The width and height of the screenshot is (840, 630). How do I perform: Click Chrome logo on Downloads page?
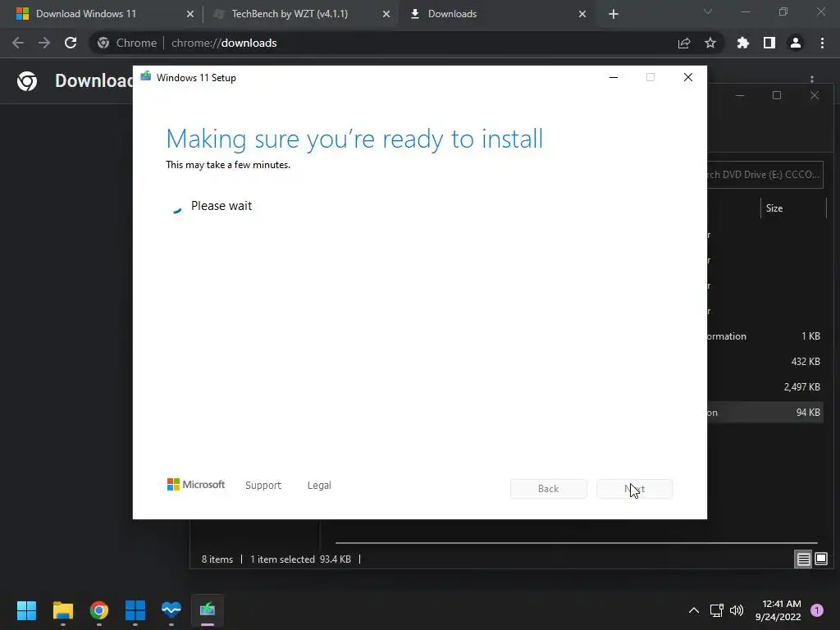(27, 81)
